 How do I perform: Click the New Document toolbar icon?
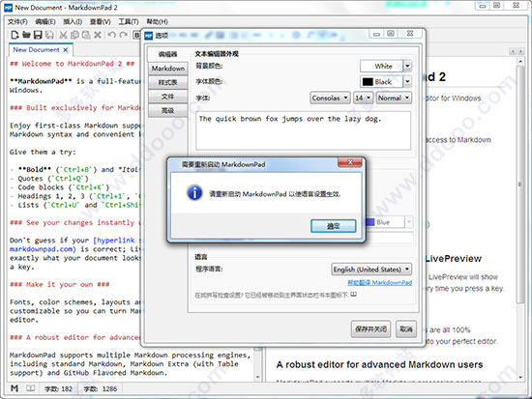pyautogui.click(x=15, y=35)
